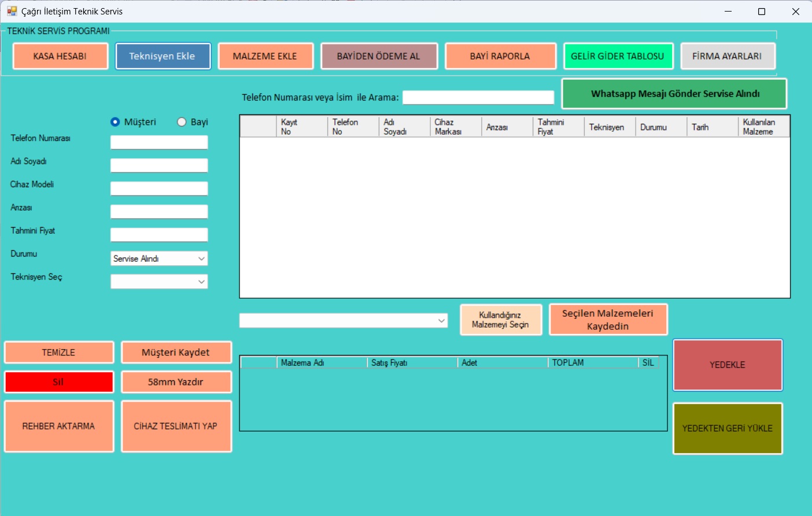Select the Bayi radio button
Screen dimensions: 812x516
(182, 122)
